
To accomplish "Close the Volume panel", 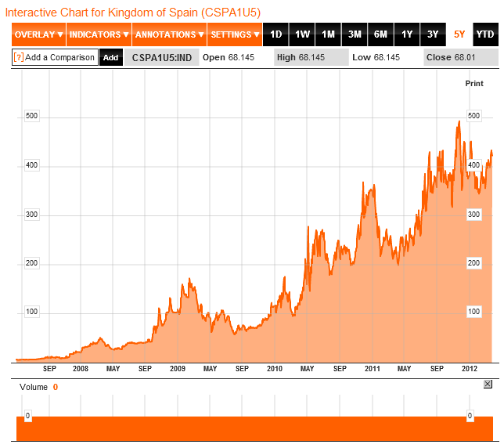I will click(488, 384).
